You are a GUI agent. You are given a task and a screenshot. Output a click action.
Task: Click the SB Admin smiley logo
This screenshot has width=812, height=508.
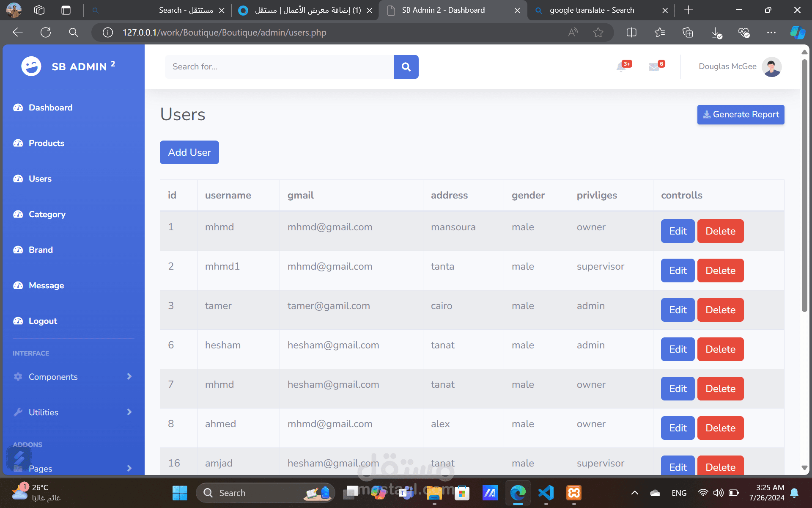click(x=31, y=66)
